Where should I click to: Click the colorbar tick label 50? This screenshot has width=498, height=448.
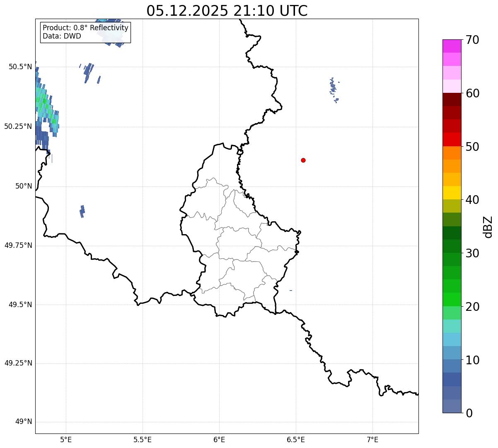tap(472, 147)
